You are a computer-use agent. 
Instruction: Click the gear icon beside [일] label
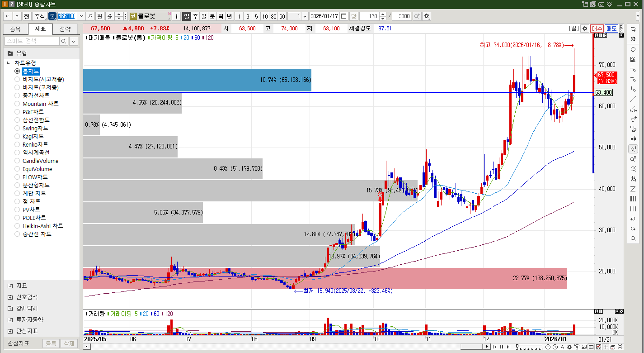[x=585, y=28]
